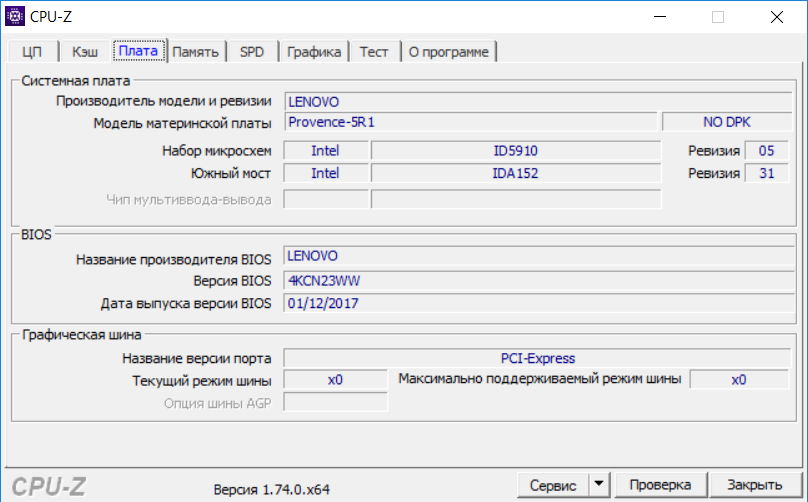Click the Дата выпуска версии BIOS label
This screenshot has height=502, width=808.
coord(186,304)
